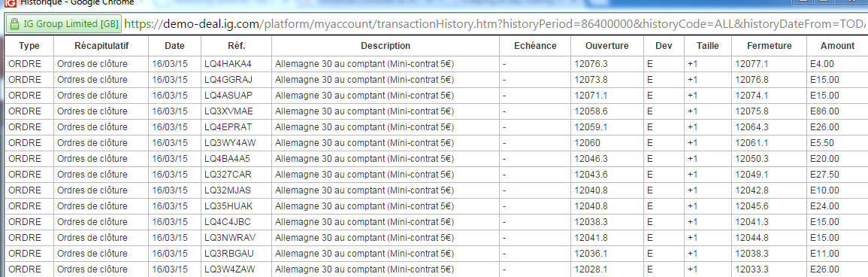Sort by the Récapitulatif column header
The image size is (868, 277).
coord(101,46)
